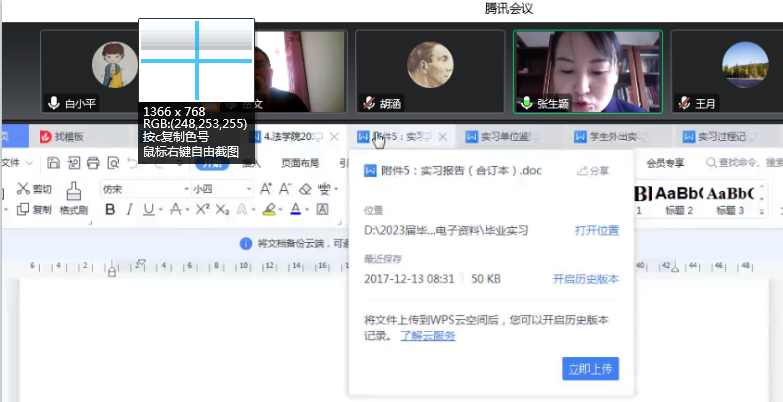Toggle Strikethrough formatting
The height and width of the screenshot is (402, 783).
(175, 210)
